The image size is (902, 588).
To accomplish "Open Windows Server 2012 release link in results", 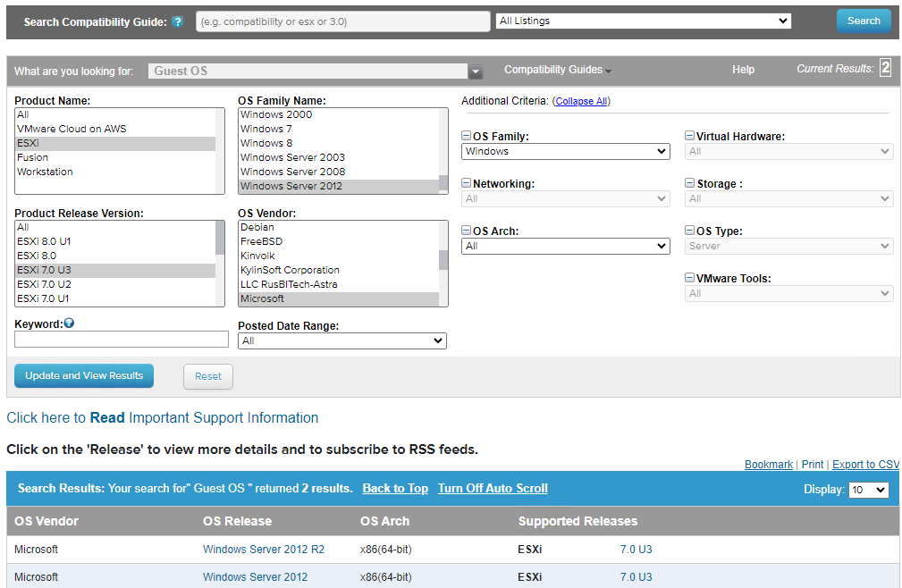I will (255, 577).
